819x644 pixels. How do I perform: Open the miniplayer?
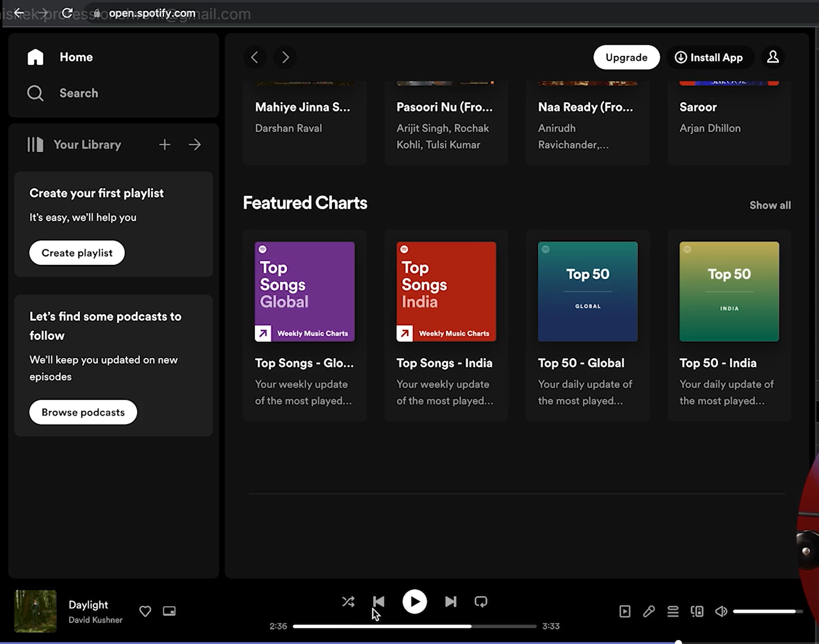(169, 611)
